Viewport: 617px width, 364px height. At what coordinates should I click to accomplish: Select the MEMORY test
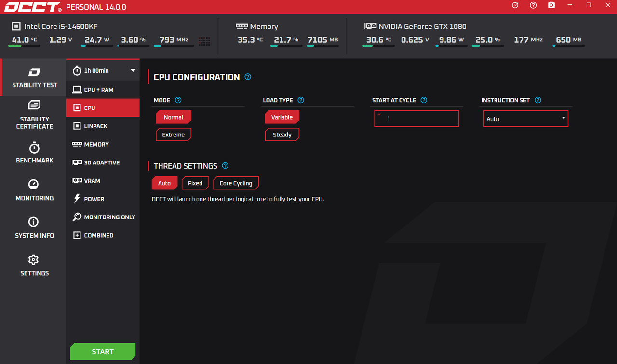pos(103,144)
